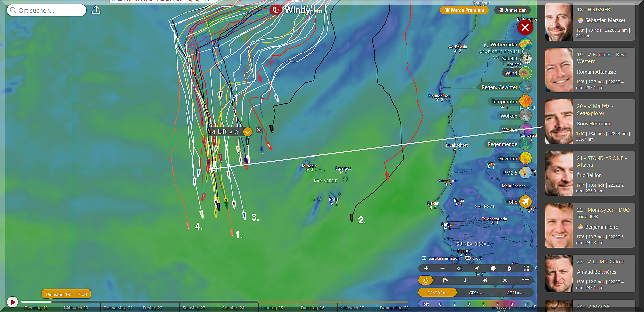Click Mittwoch 20 on the timeline
This screenshot has width=644, height=312.
[76, 308]
